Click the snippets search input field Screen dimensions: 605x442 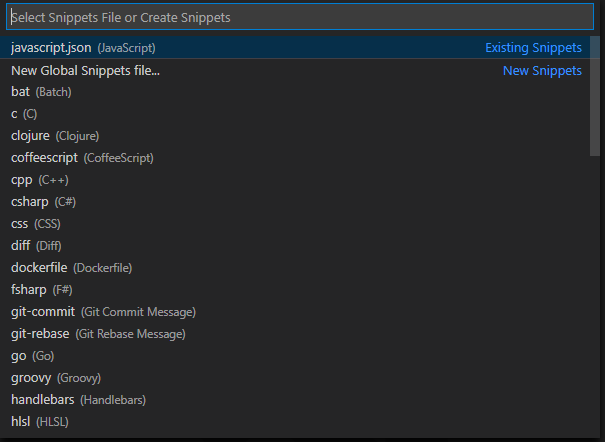click(x=300, y=17)
